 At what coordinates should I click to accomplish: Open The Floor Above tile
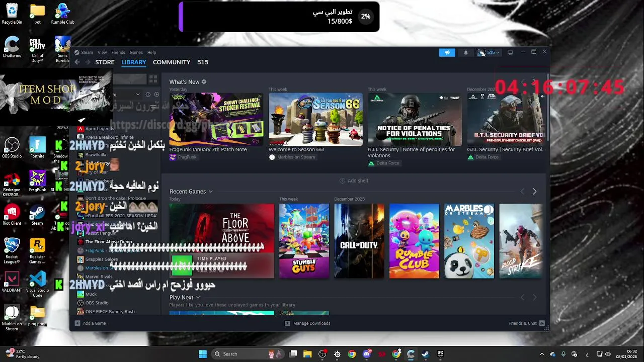(x=221, y=241)
